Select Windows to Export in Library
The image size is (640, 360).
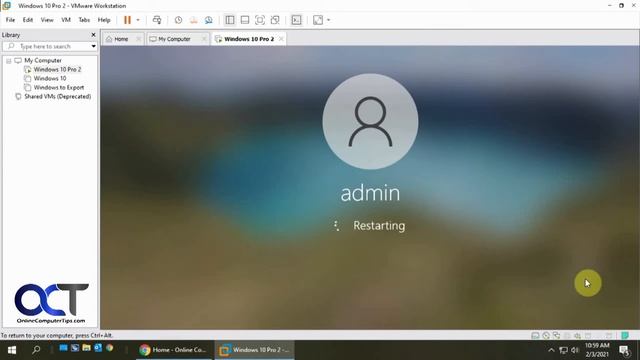[58, 87]
